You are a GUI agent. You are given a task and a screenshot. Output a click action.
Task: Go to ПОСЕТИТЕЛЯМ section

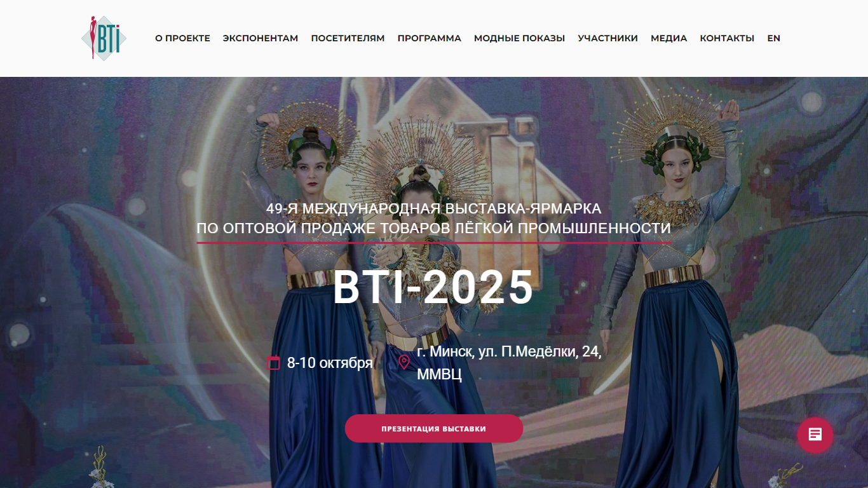coord(348,38)
